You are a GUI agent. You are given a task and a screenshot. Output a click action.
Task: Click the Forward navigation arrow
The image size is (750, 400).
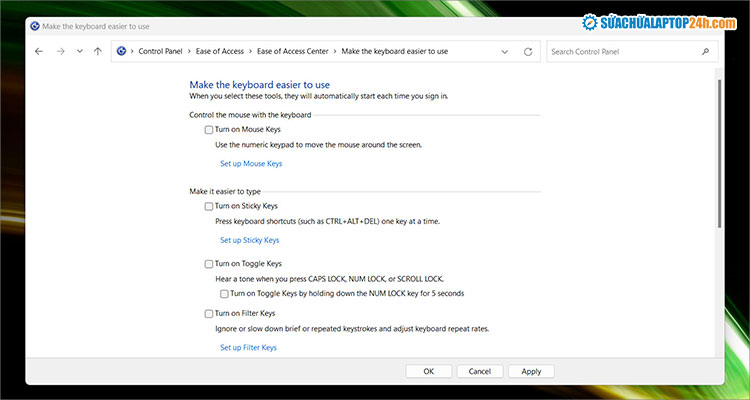pyautogui.click(x=60, y=51)
